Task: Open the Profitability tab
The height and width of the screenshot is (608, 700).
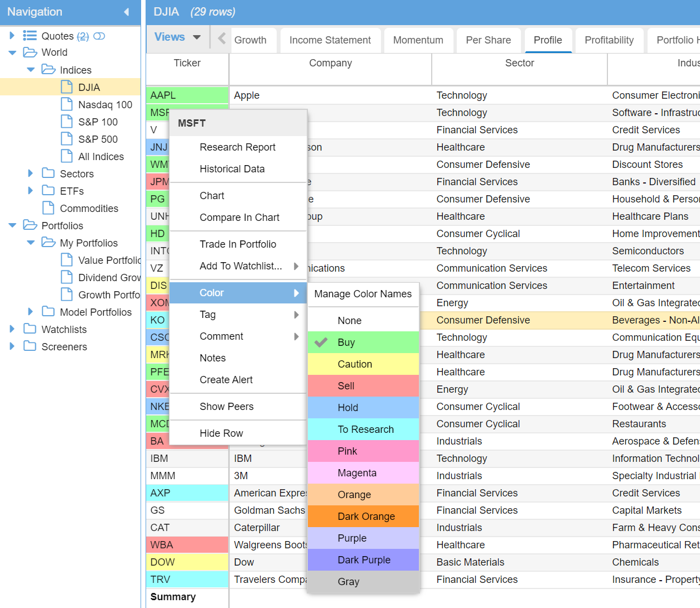Action: click(609, 40)
